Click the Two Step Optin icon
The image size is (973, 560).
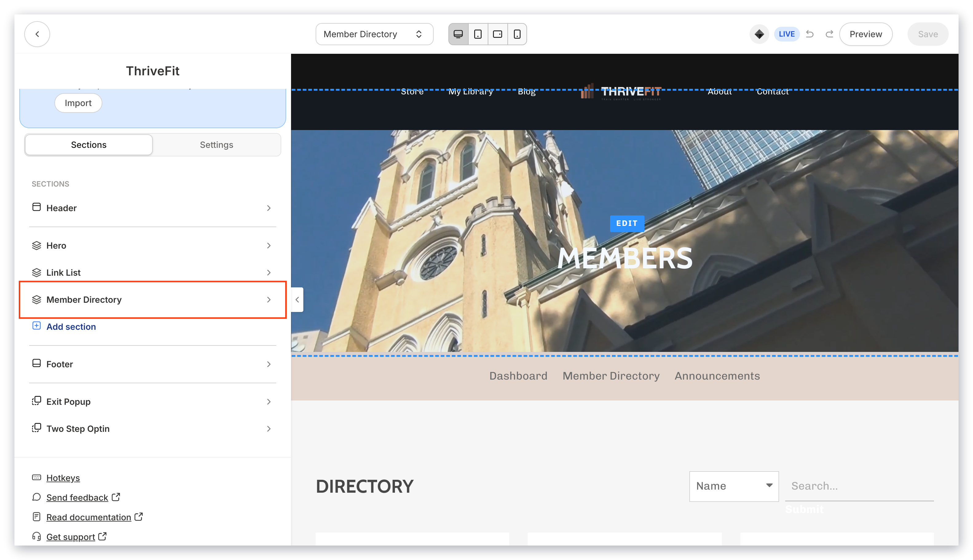point(37,428)
